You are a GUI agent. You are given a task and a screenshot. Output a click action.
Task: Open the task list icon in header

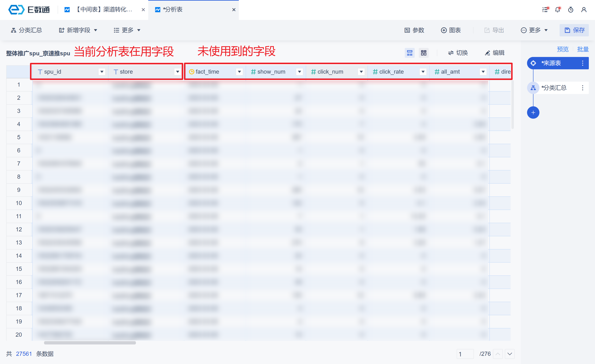(545, 10)
